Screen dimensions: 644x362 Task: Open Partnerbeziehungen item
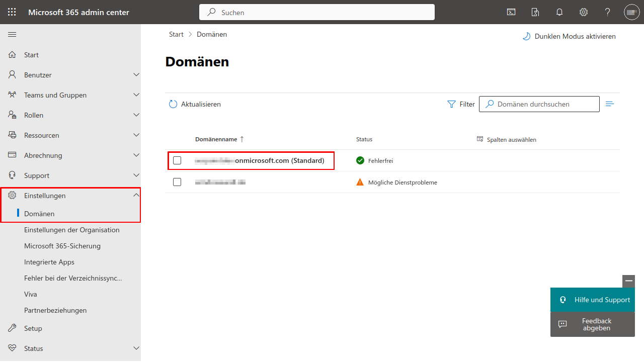click(55, 310)
